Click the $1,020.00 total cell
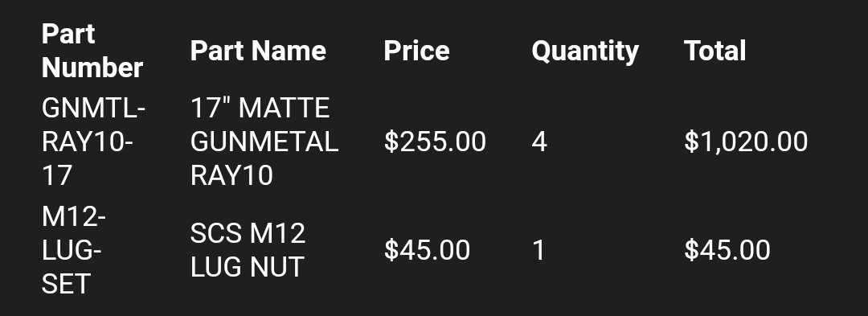This screenshot has width=868, height=316. 746,142
